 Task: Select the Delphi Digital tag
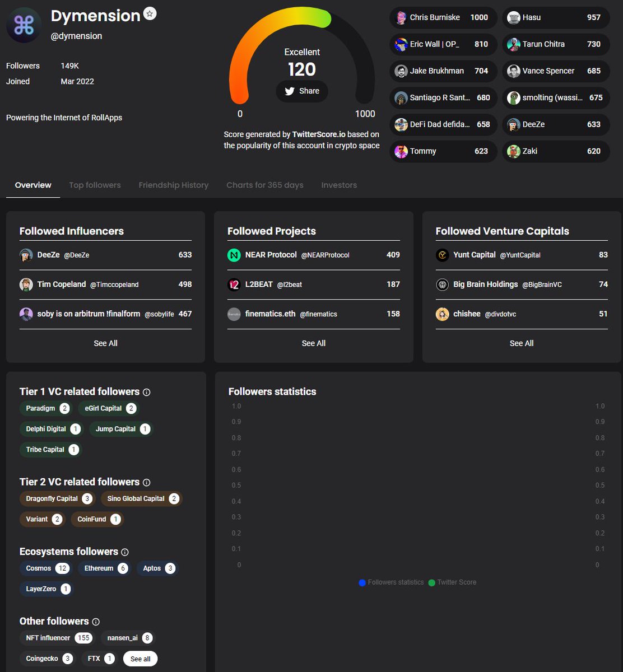tap(51, 430)
